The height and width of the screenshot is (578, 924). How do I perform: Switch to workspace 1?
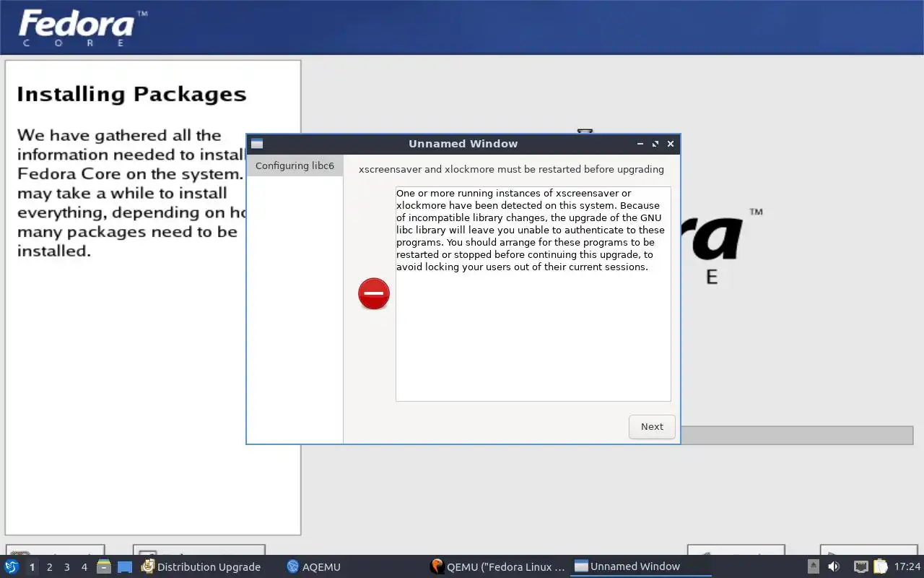point(32,567)
